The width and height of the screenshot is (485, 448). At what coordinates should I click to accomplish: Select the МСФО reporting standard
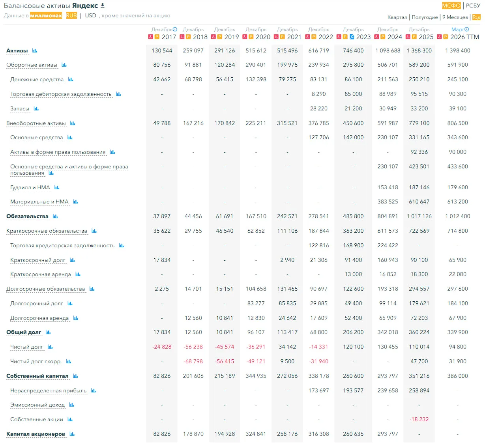click(451, 6)
